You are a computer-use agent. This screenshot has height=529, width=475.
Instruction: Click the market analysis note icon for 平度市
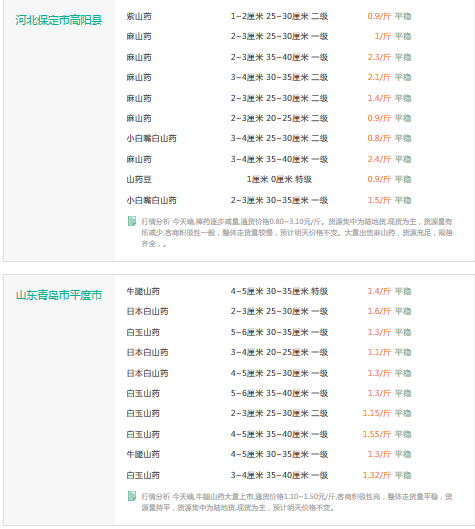point(132,496)
